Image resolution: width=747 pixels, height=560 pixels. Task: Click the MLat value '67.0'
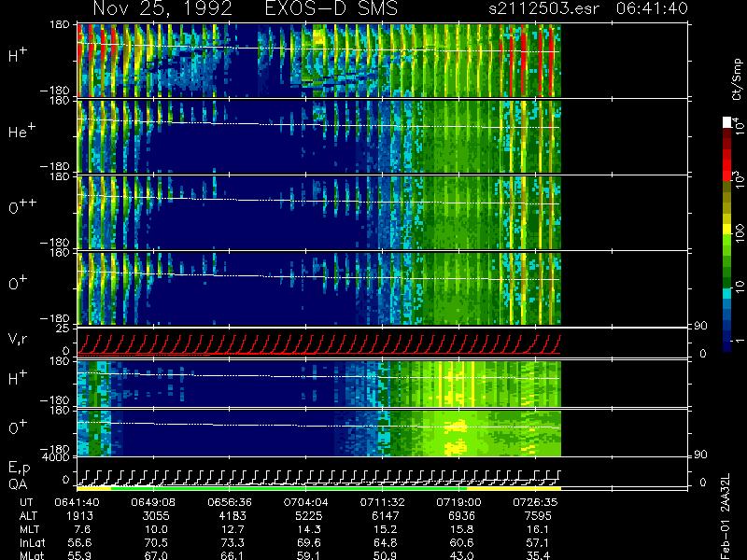click(156, 555)
